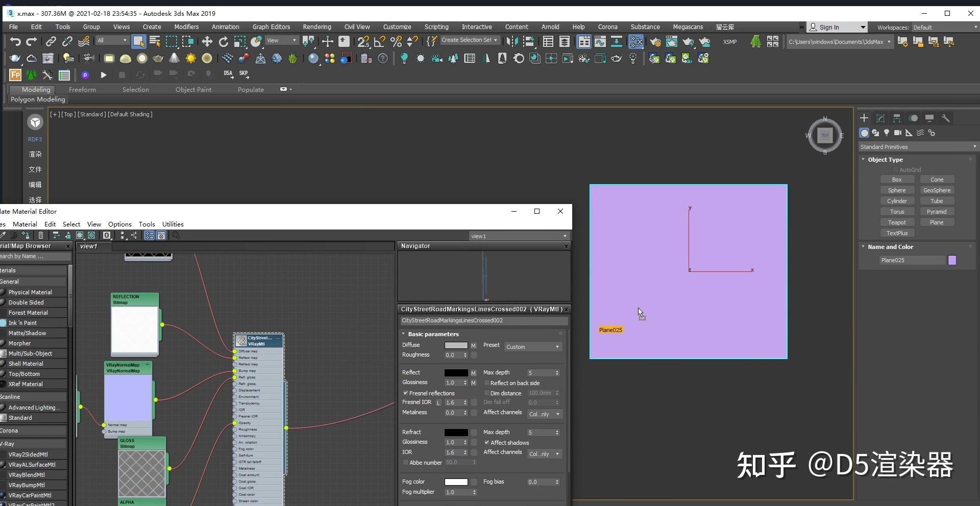
Task: Open the Diffuse color swatch
Action: [x=456, y=345]
